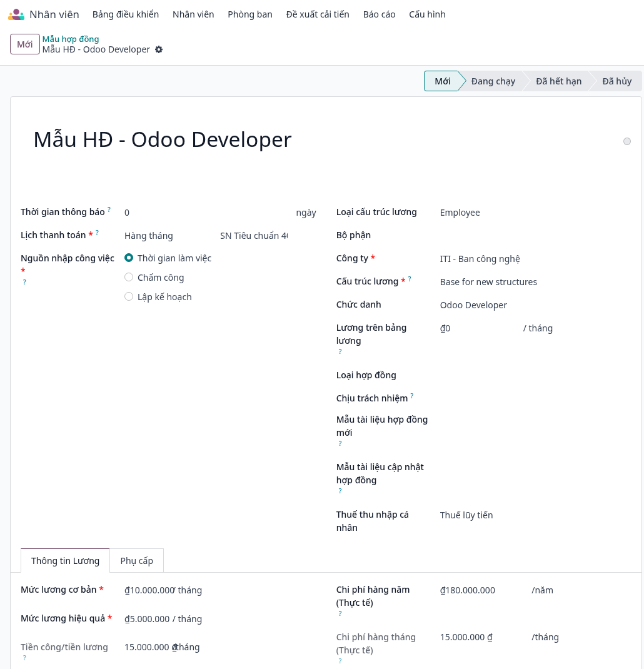
Task: Open the Thuế lũy tiến tax dropdown
Action: (x=536, y=515)
